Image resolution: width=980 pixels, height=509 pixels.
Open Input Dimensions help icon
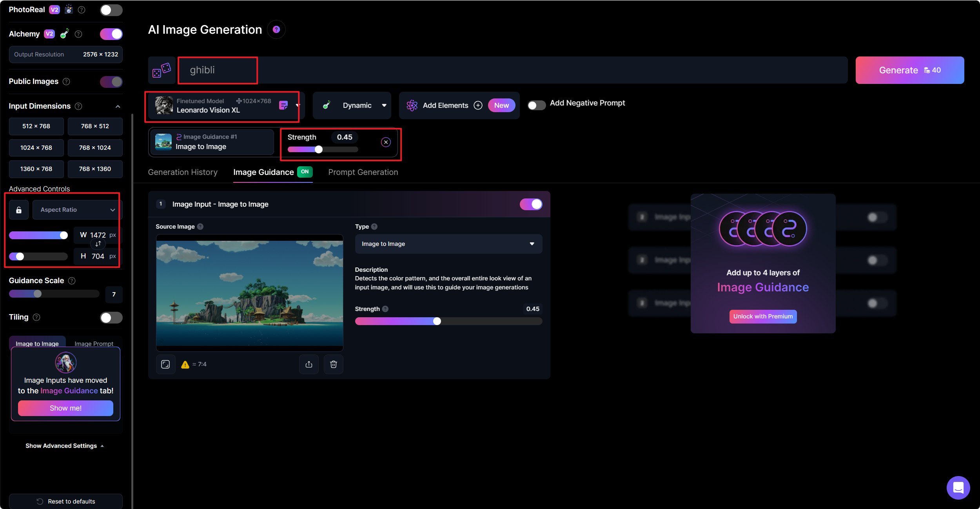[78, 106]
